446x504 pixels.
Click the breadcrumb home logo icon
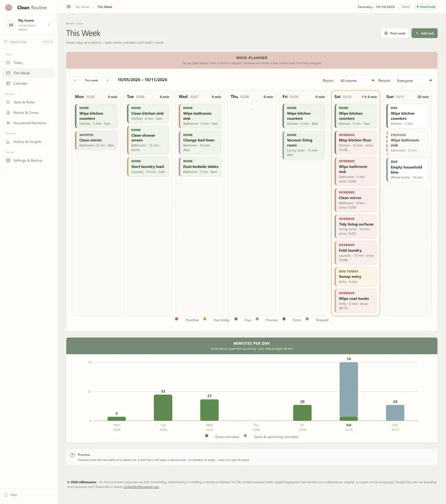(x=69, y=7)
